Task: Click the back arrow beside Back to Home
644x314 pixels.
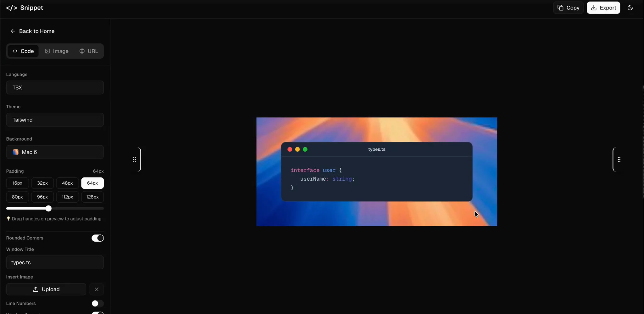Action: pos(13,31)
